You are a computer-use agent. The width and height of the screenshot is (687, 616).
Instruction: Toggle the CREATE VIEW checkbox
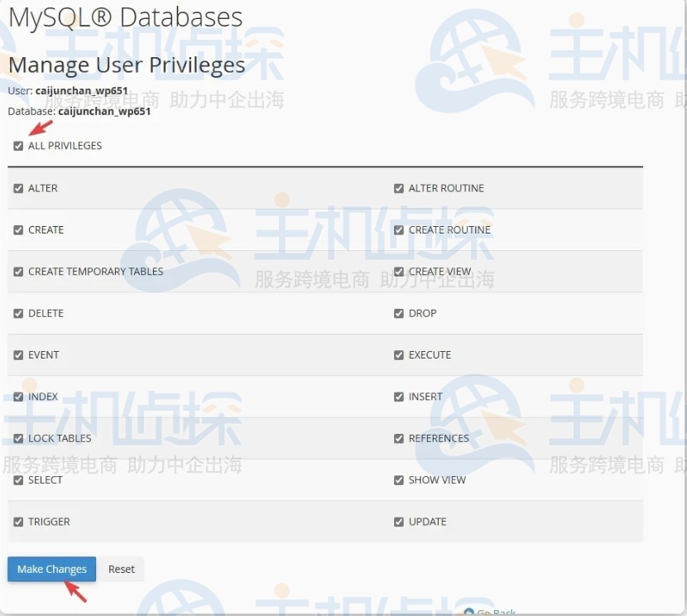[399, 272]
